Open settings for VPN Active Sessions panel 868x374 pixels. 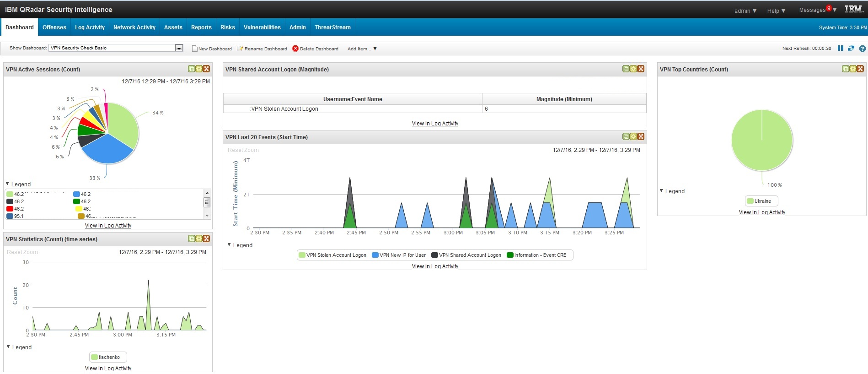pos(199,69)
